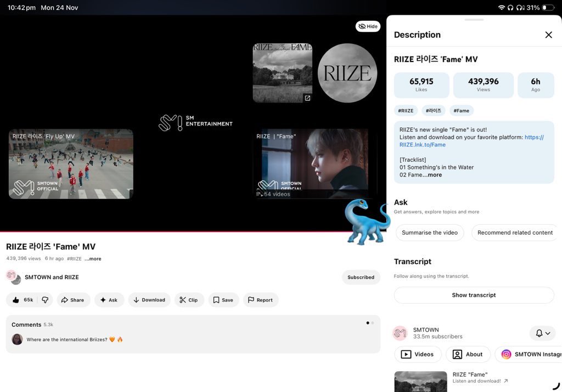Open the SMTOWN and RIIZE channel name
The height and width of the screenshot is (392, 562).
click(52, 277)
